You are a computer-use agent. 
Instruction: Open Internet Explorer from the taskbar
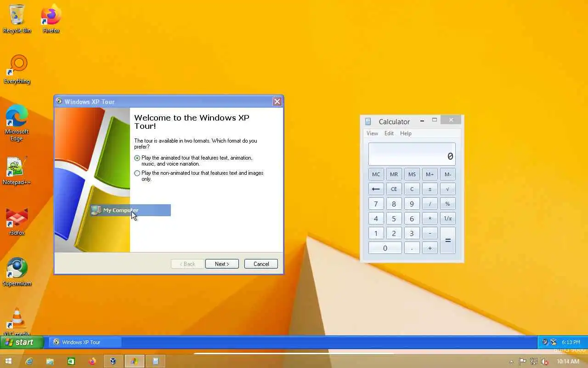point(29,361)
